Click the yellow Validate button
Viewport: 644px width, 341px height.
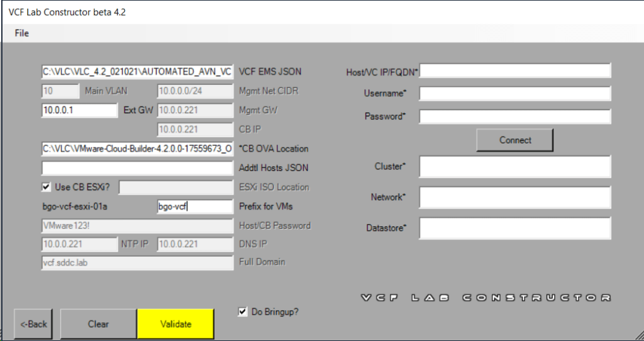175,324
